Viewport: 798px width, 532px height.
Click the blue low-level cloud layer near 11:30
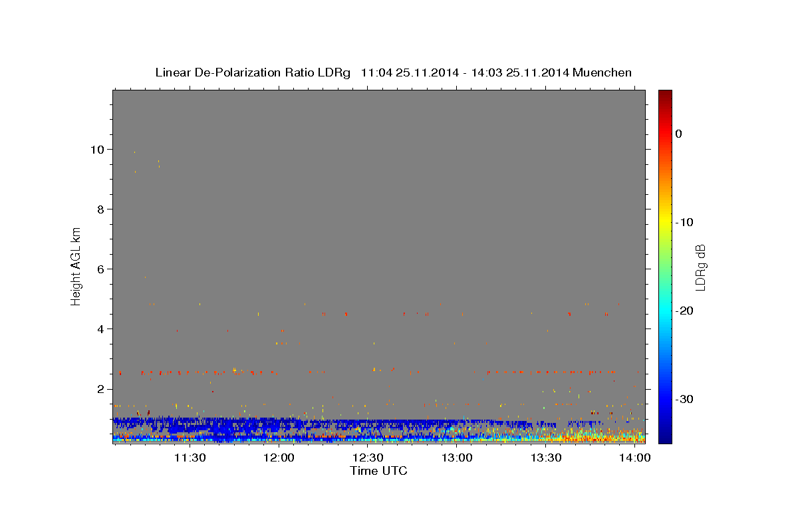click(190, 426)
